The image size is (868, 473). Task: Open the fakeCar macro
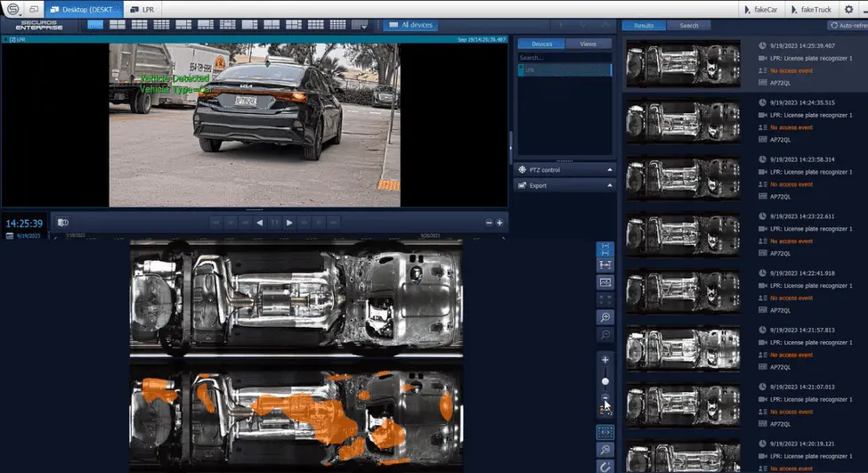(x=761, y=10)
